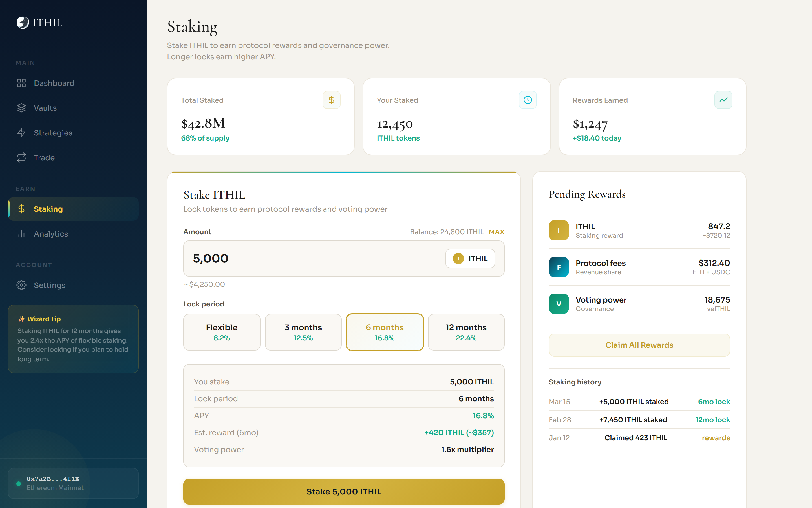
Task: Open the 0x7a2B...4f1E wallet menu
Action: [x=73, y=483]
